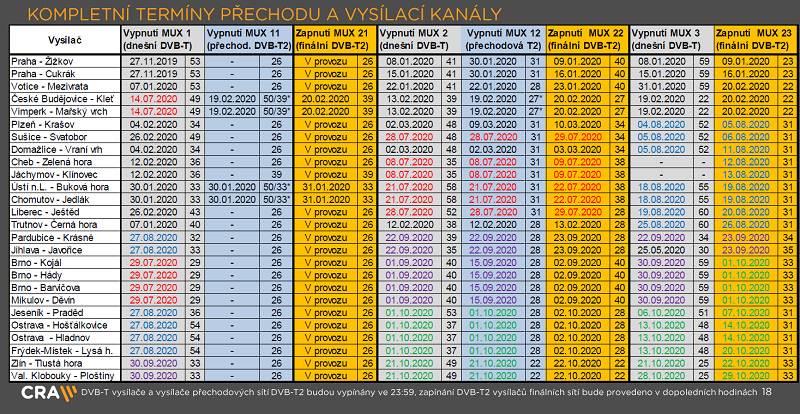This screenshot has height=414, width=800.
Task: Select the 'Zapnutí MUX 22' column header
Action: tap(588, 40)
